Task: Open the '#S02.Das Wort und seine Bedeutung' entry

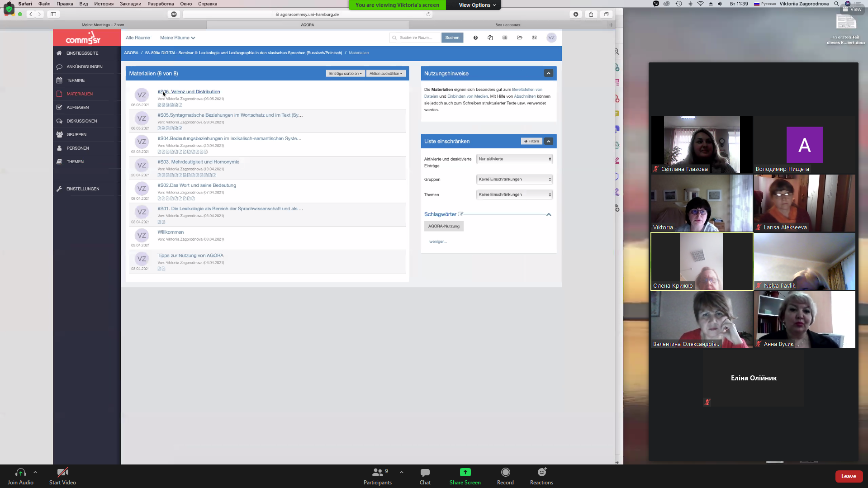Action: coord(197,185)
